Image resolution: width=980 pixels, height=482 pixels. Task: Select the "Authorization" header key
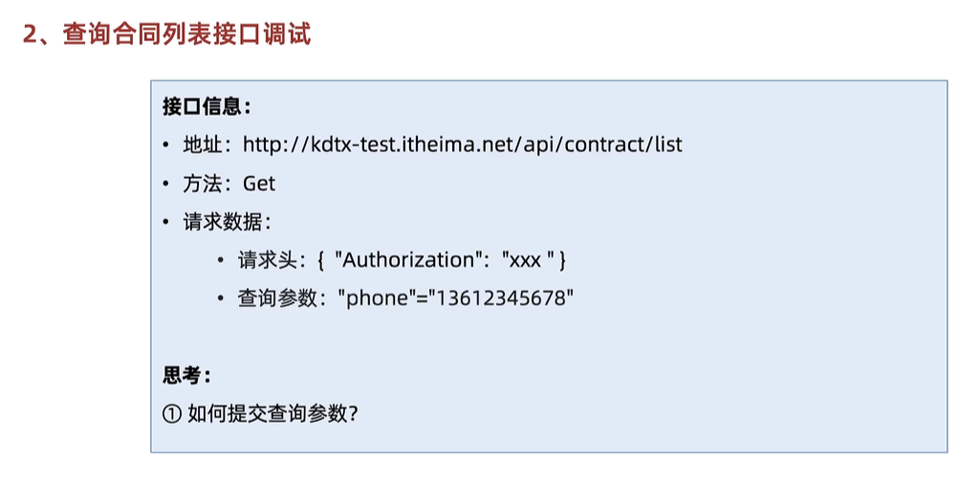(405, 260)
